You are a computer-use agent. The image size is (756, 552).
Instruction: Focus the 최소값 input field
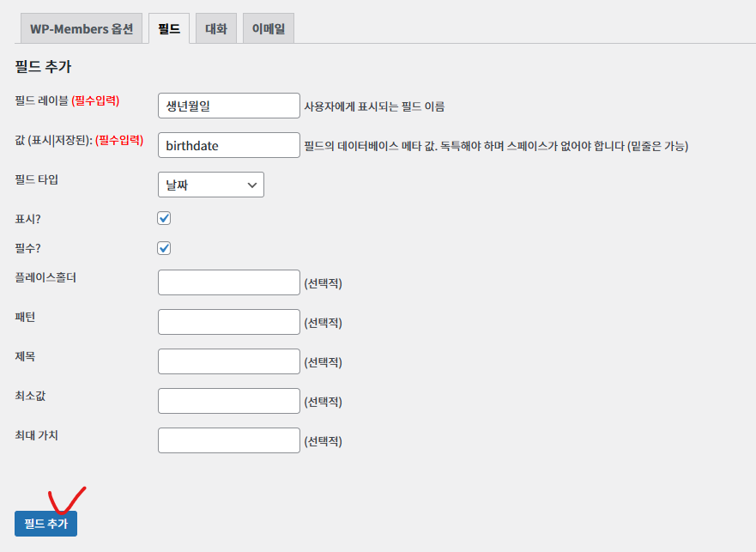tap(229, 402)
